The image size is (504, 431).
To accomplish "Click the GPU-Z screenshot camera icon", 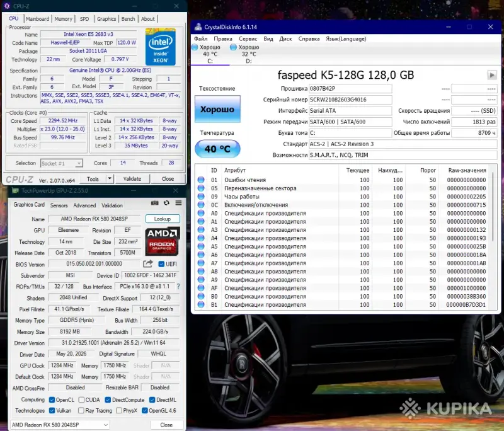I will coord(154,203).
